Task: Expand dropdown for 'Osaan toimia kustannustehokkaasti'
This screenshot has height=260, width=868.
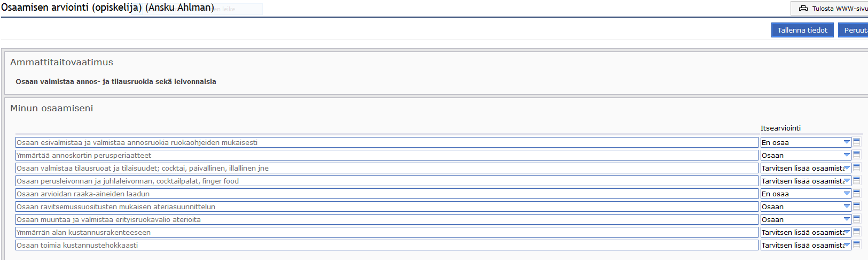Action: [x=806, y=245]
